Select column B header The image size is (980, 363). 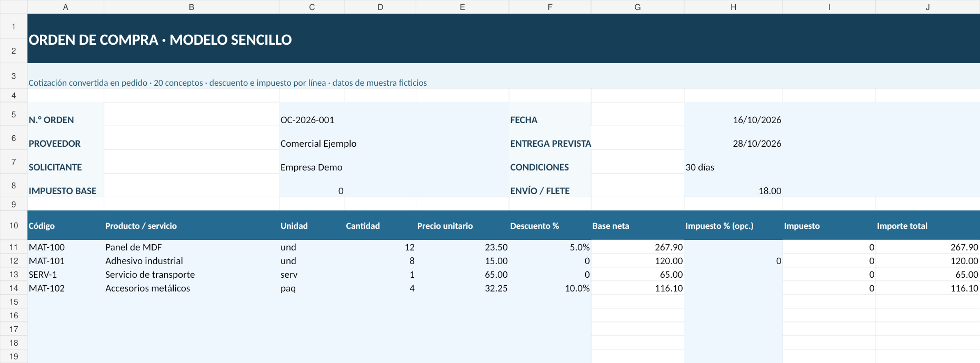pyautogui.click(x=192, y=7)
